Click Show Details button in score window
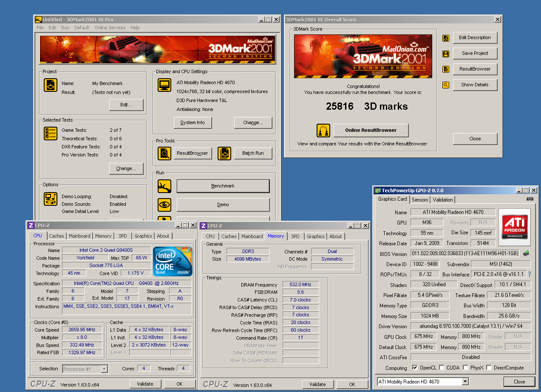 (x=475, y=85)
